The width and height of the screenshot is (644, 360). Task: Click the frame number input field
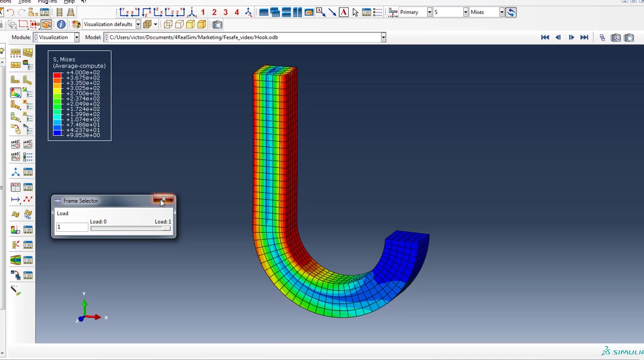(x=71, y=228)
